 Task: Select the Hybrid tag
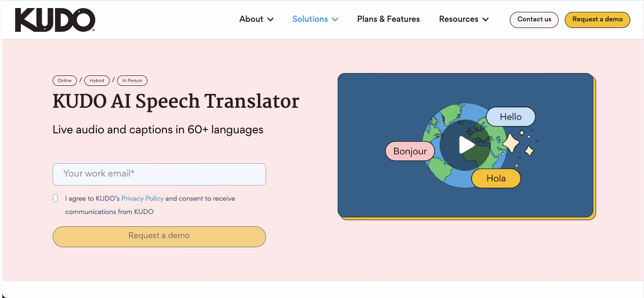pyautogui.click(x=97, y=81)
